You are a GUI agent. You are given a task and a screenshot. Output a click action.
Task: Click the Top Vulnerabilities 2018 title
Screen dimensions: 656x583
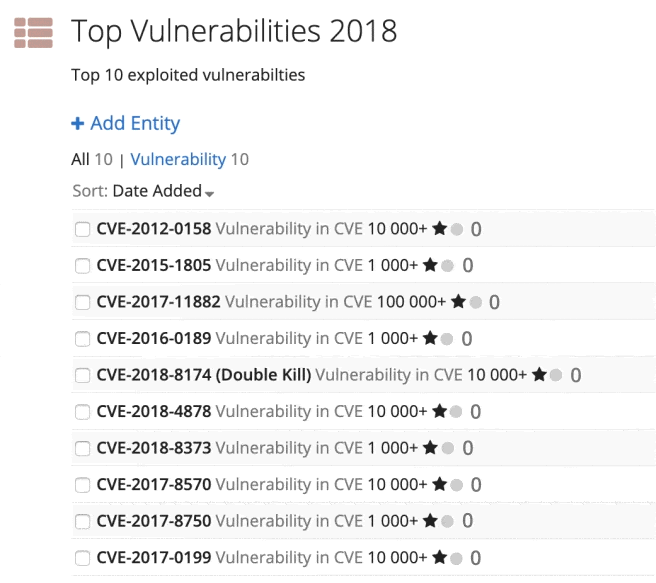point(234,31)
